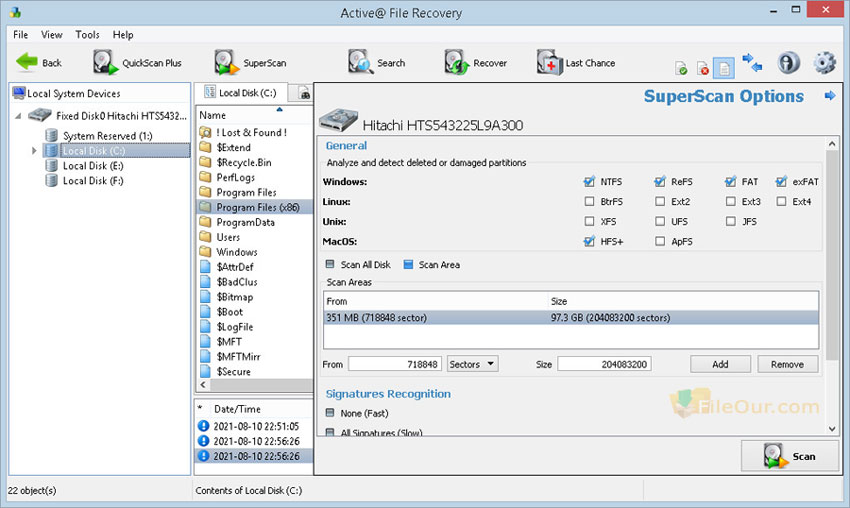
Task: Select None (Fast) signatures option
Action: pos(330,413)
